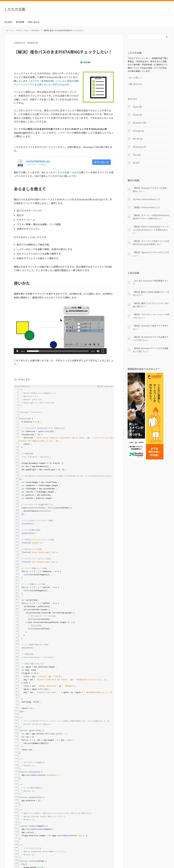This screenshot has width=174, height=868.
Task: Seek along the demo video progress bar
Action: pos(58,351)
